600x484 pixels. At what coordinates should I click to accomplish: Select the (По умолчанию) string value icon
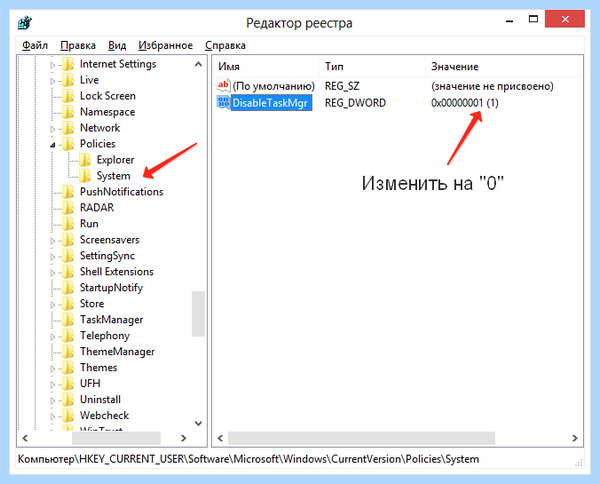tap(223, 85)
